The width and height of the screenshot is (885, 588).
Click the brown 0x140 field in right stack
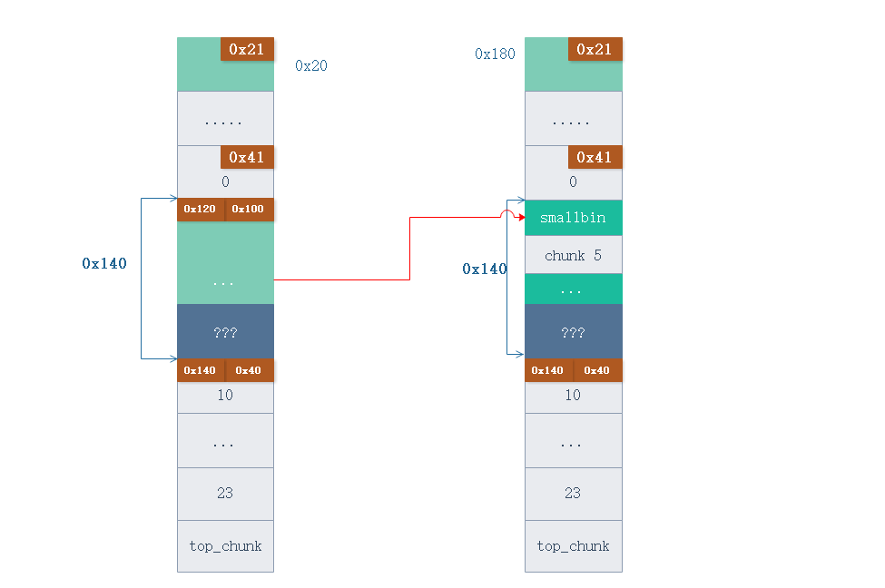(x=547, y=370)
